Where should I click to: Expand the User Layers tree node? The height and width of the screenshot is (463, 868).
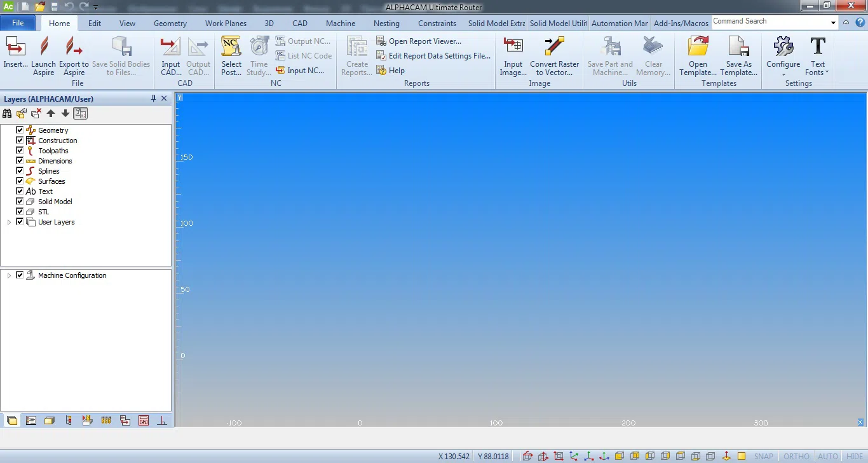click(9, 222)
